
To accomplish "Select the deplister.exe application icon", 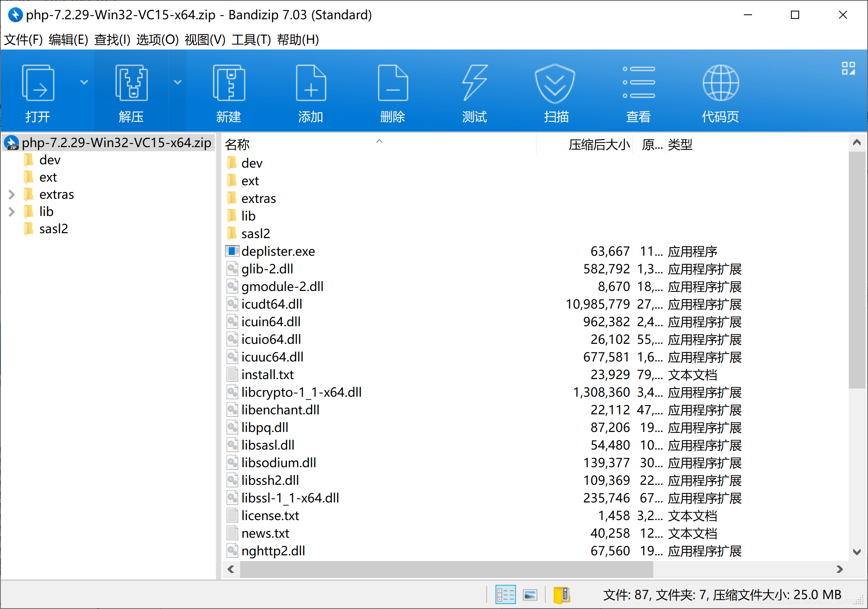I will pyautogui.click(x=232, y=251).
